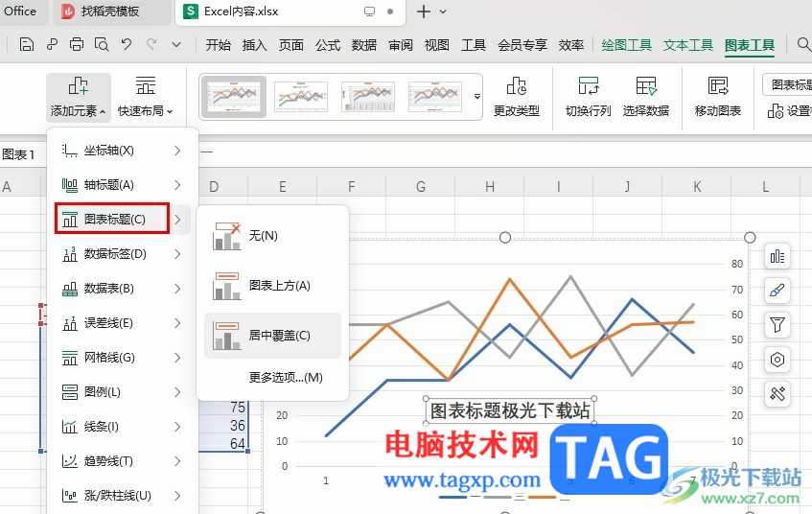Screen dimensions: 812x514
Task: Expand the quick access toolbar dropdown
Action: (x=176, y=45)
